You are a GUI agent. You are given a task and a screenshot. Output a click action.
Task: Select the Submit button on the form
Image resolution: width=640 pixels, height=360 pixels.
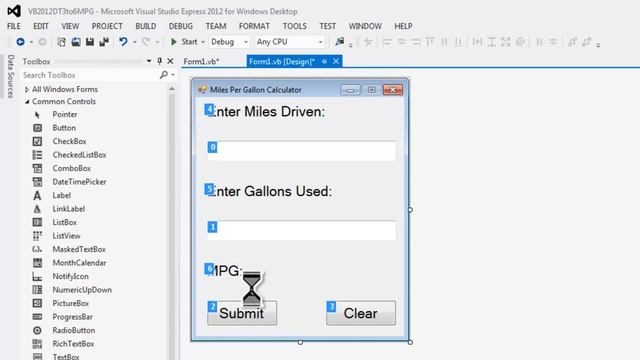click(x=242, y=313)
